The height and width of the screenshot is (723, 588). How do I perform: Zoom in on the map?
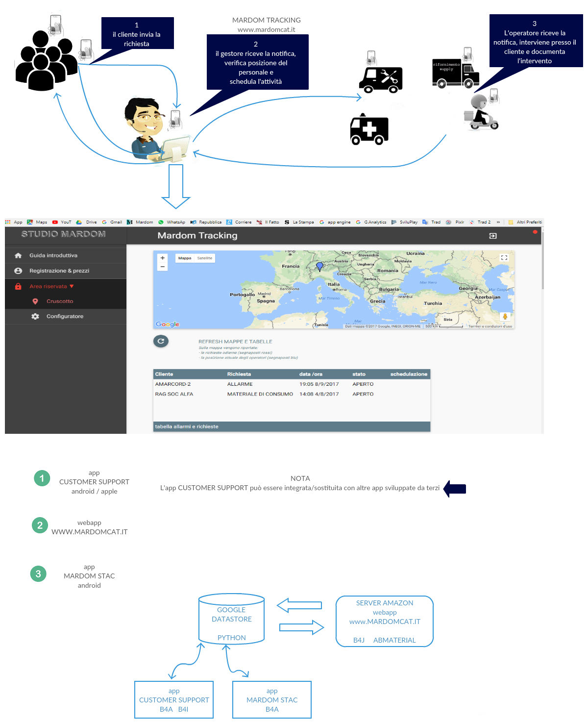click(163, 258)
